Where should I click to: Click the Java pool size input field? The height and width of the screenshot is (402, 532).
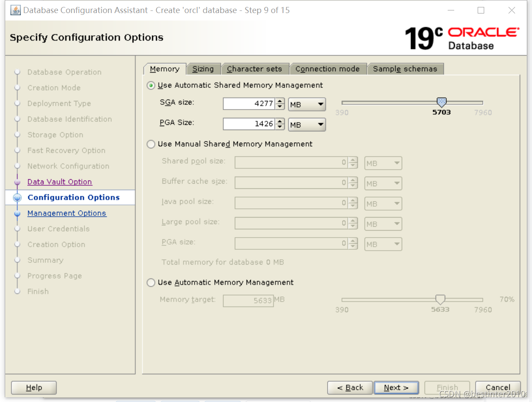[x=291, y=203]
